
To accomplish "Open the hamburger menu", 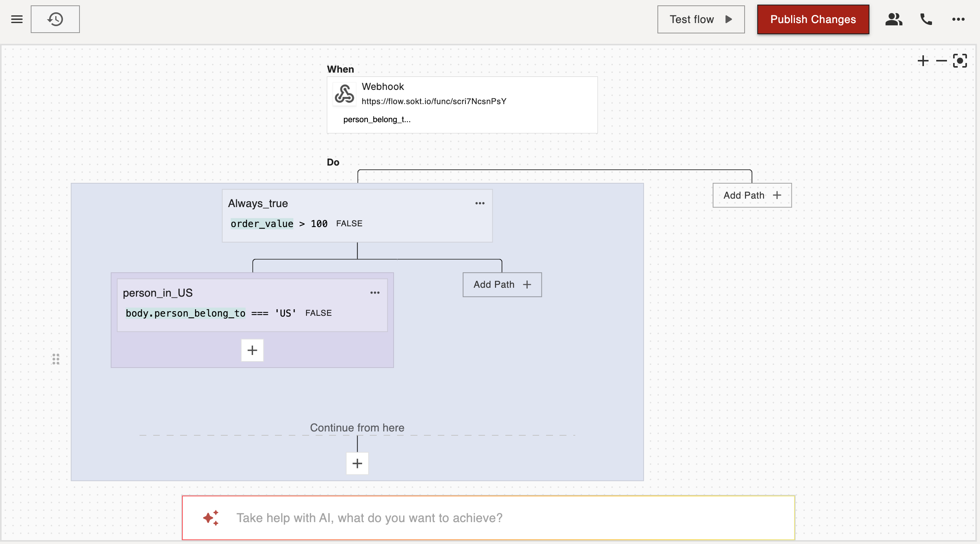I will point(17,19).
